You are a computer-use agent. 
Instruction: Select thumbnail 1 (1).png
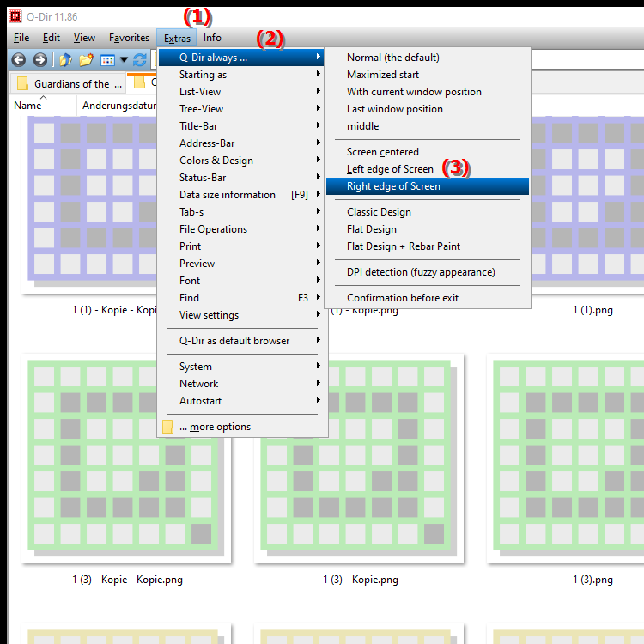point(587,205)
